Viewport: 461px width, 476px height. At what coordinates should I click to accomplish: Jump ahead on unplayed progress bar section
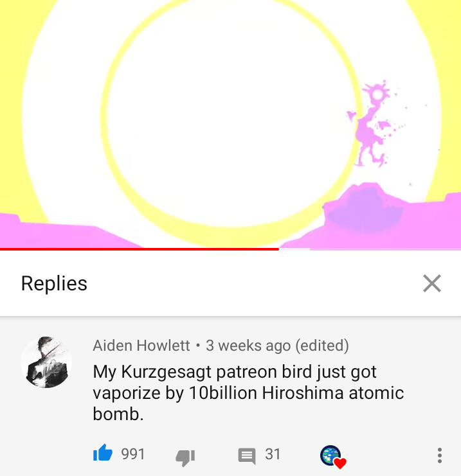[x=370, y=249]
